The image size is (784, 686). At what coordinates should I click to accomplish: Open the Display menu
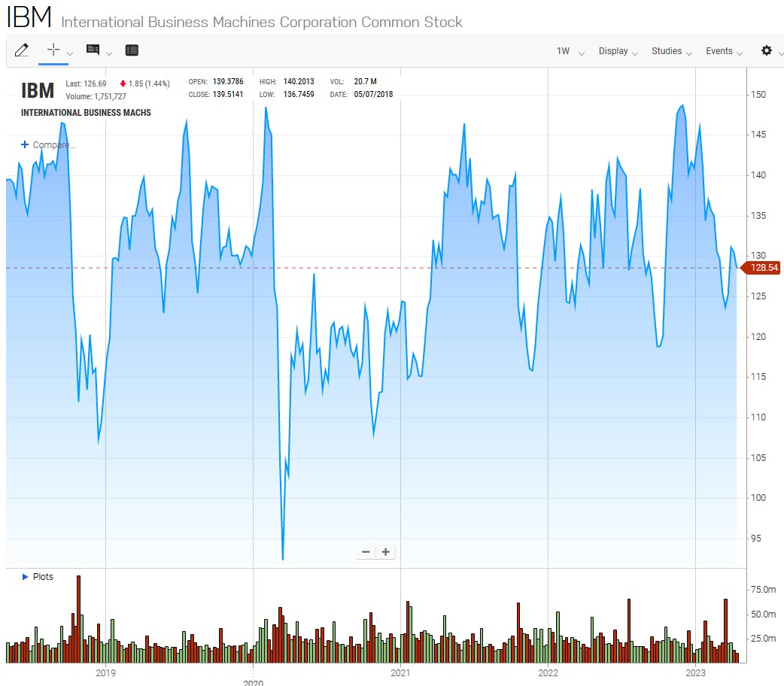pyautogui.click(x=618, y=51)
